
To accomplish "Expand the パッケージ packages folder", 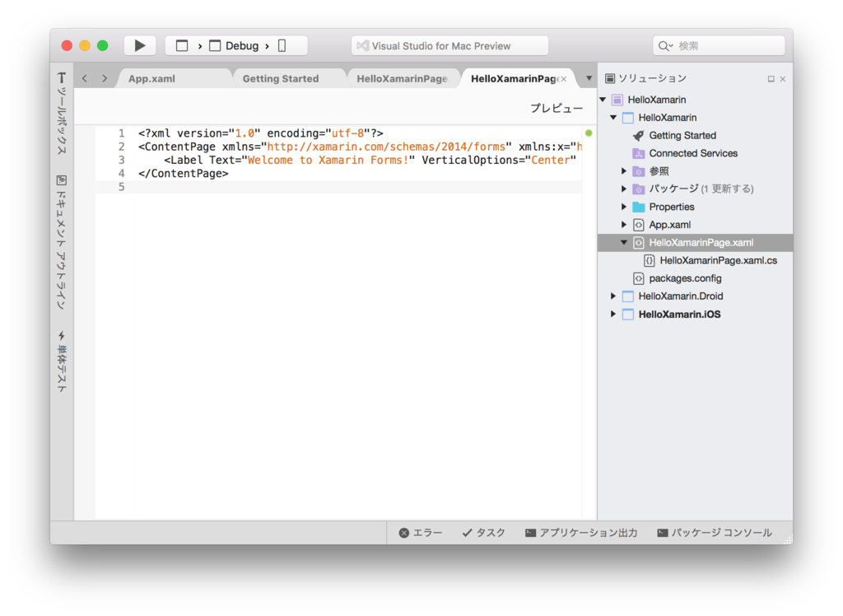I will click(x=624, y=189).
